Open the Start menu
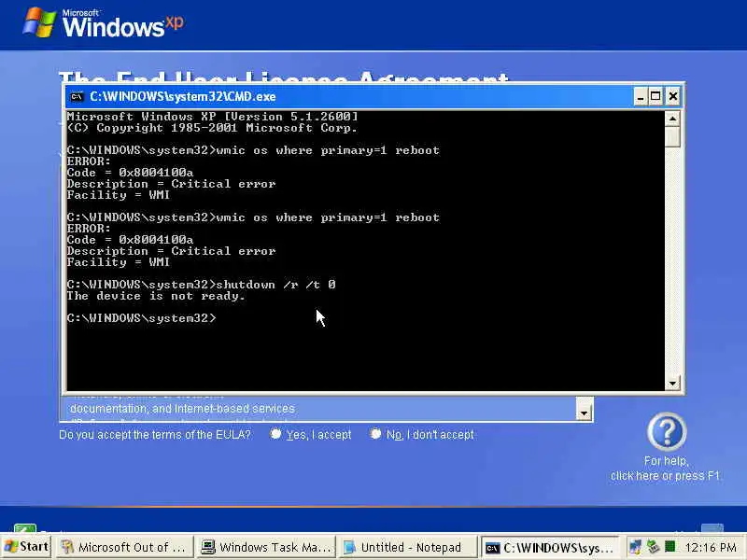Image resolution: width=747 pixels, height=560 pixels. point(26,547)
